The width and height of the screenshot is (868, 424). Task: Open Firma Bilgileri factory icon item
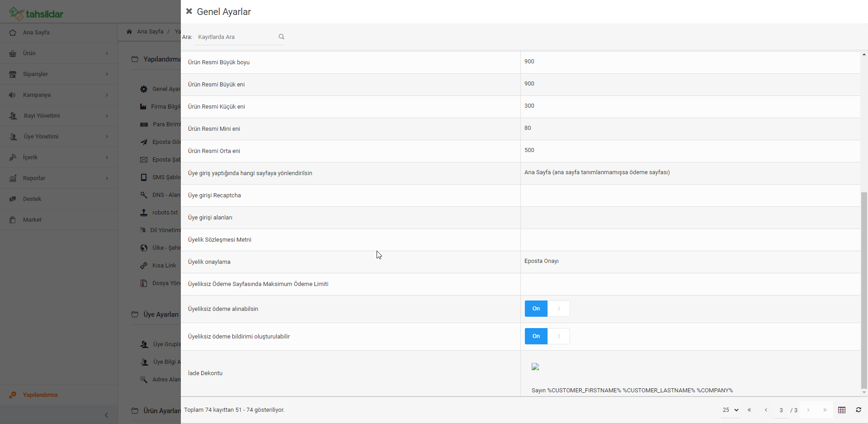[160, 107]
